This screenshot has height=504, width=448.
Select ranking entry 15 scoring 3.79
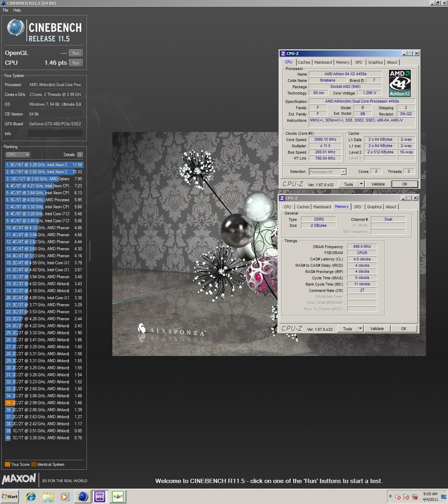point(44,263)
